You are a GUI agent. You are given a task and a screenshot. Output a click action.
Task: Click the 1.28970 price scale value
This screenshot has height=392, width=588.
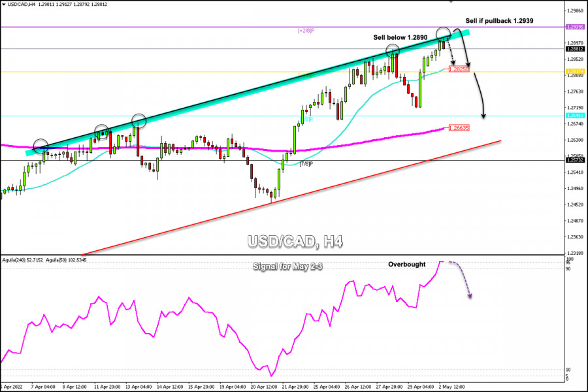point(576,43)
